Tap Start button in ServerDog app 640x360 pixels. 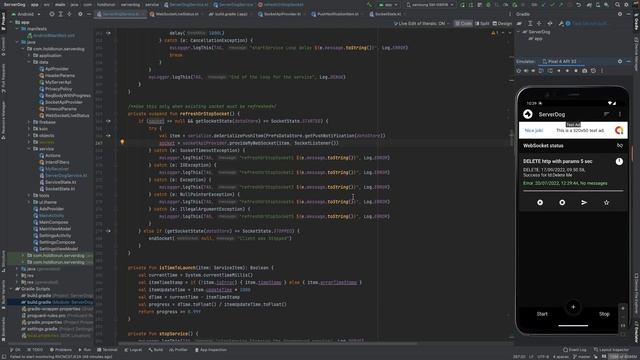click(x=542, y=314)
